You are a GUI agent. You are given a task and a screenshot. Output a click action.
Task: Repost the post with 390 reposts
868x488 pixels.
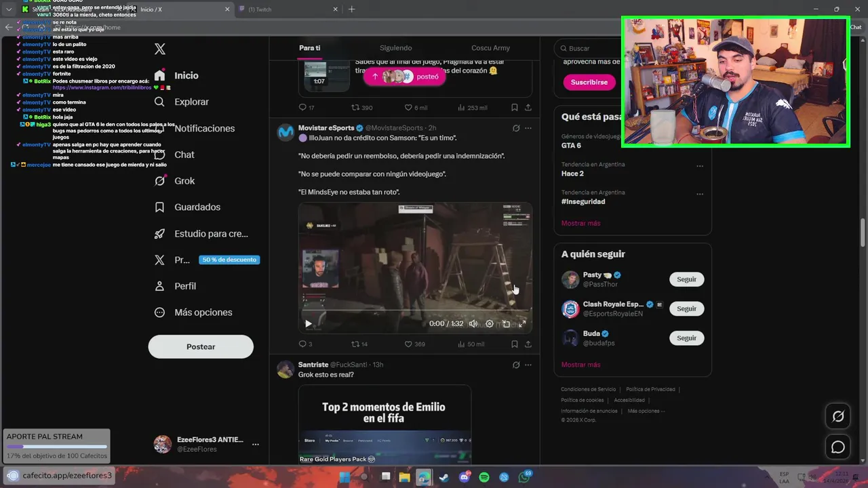point(361,107)
